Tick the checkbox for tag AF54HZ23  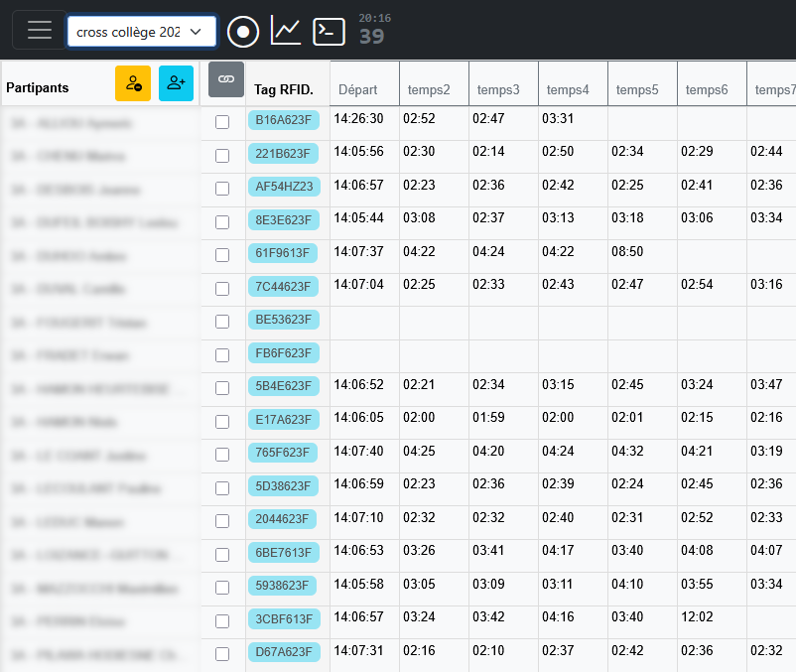click(x=222, y=189)
